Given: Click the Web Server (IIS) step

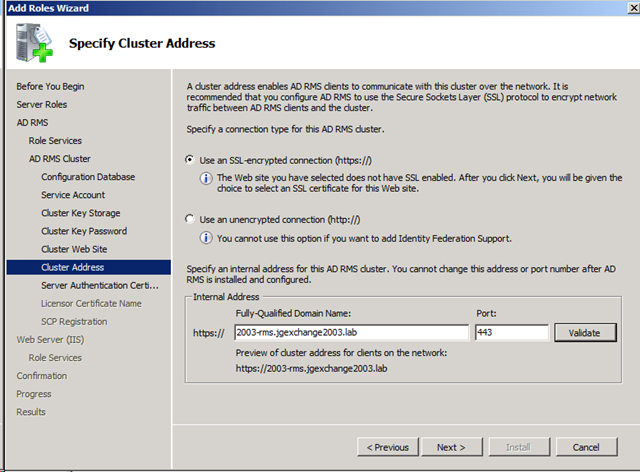Looking at the screenshot, I should tap(50, 339).
